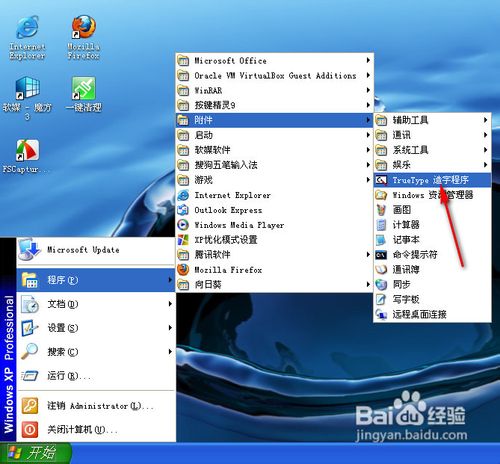Click the 写字板 WordPad icon

click(381, 299)
